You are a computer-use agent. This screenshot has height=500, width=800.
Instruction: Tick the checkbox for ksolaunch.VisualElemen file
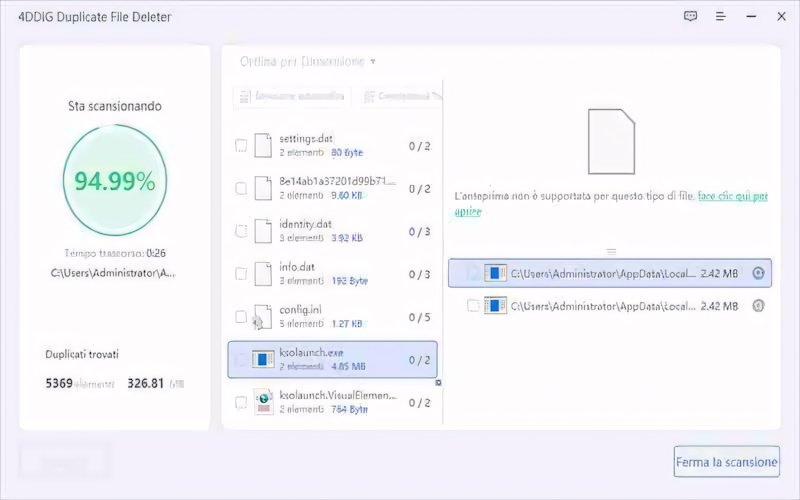(x=241, y=403)
